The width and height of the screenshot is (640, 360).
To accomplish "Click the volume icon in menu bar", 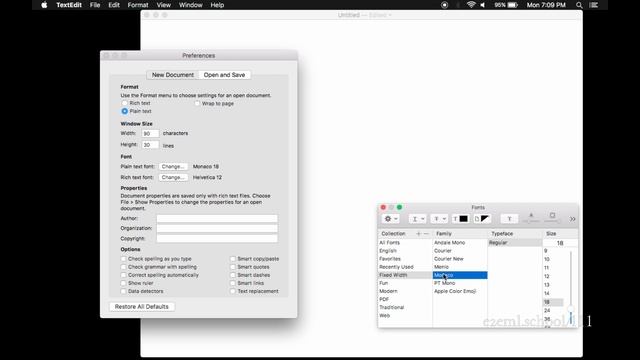I will click(x=482, y=5).
